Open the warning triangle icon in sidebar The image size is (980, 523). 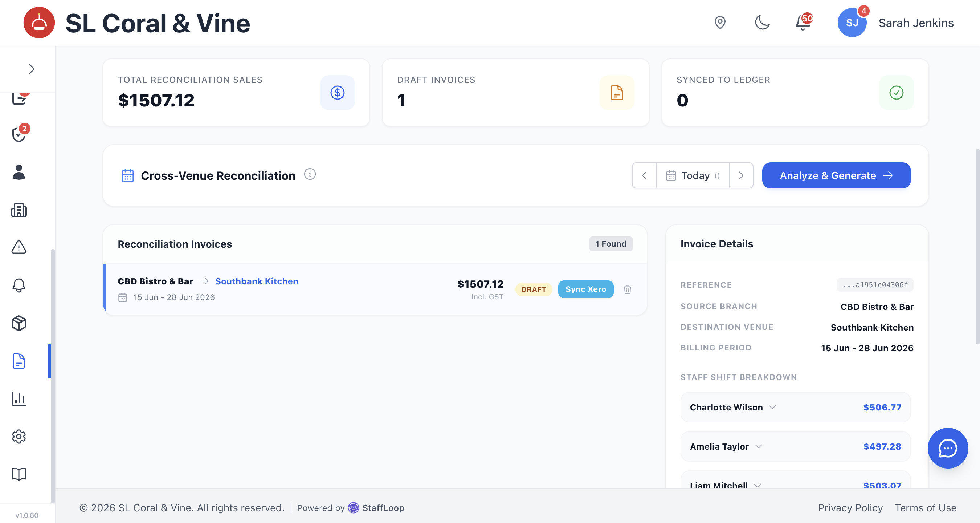click(x=19, y=247)
